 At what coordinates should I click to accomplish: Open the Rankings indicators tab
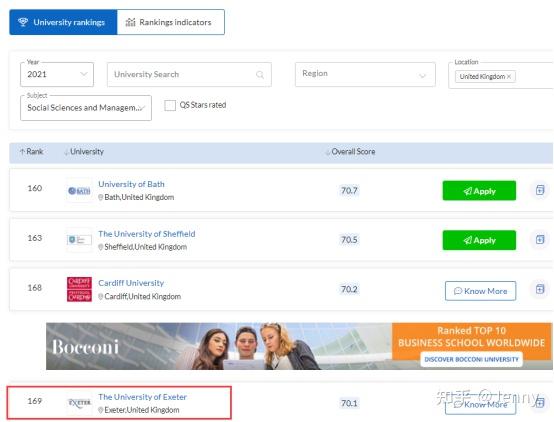[171, 22]
